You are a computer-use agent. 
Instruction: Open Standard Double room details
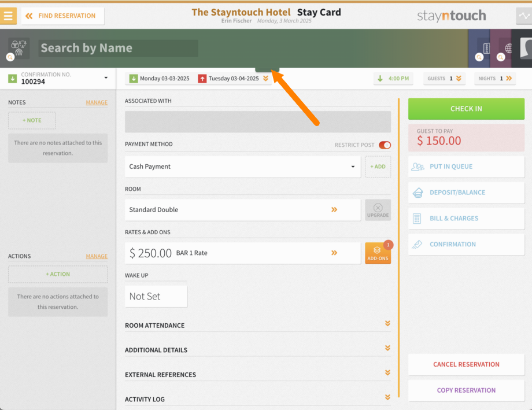[243, 210]
